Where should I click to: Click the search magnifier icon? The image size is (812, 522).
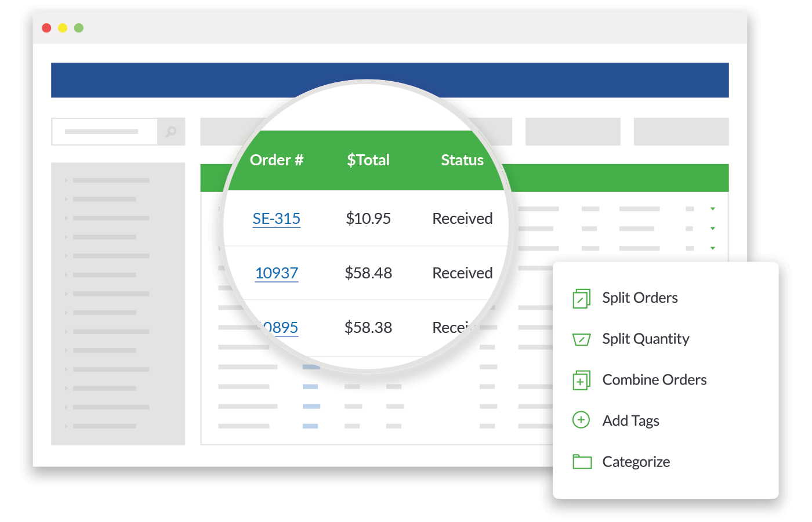click(171, 132)
